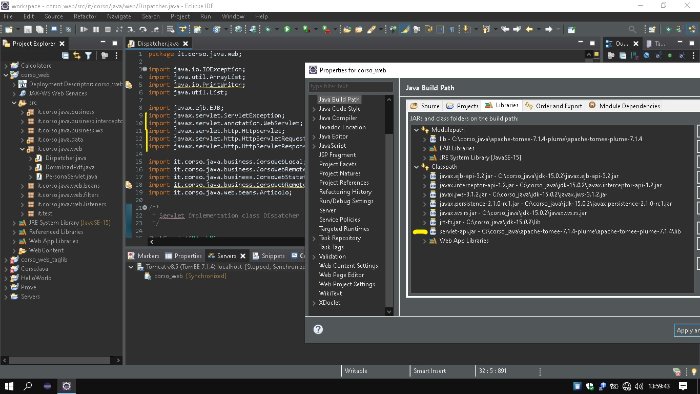Click the help question mark in Properties dialog
Screen dimensions: 700x394
(x=318, y=329)
